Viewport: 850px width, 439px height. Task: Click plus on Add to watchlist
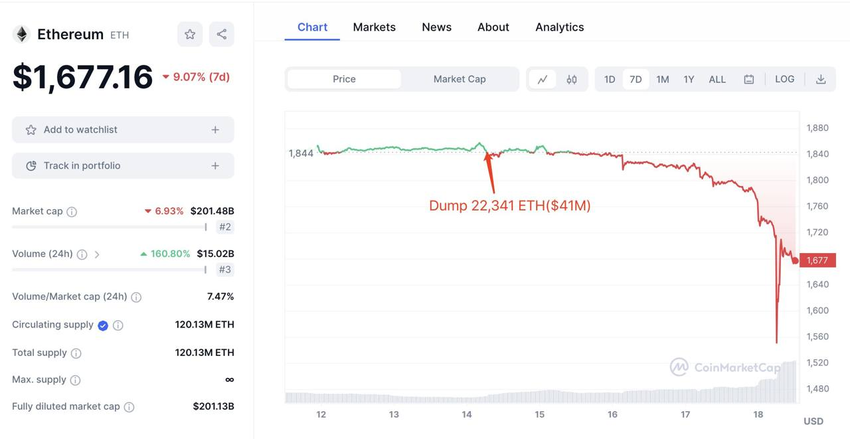coord(215,130)
